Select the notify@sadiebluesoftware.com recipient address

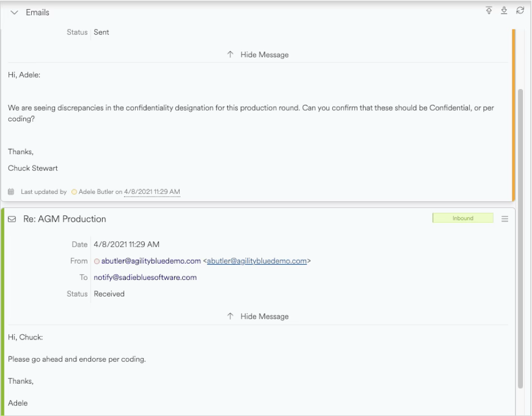point(145,277)
